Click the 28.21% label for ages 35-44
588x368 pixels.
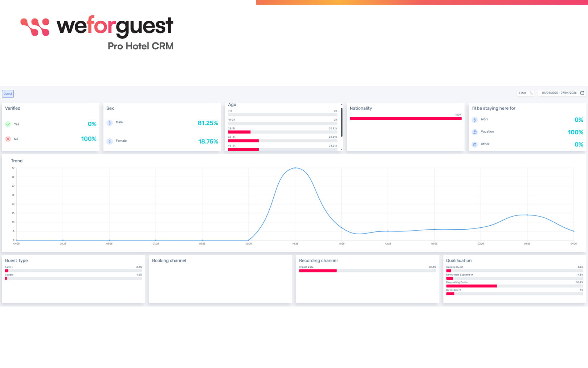tap(333, 137)
